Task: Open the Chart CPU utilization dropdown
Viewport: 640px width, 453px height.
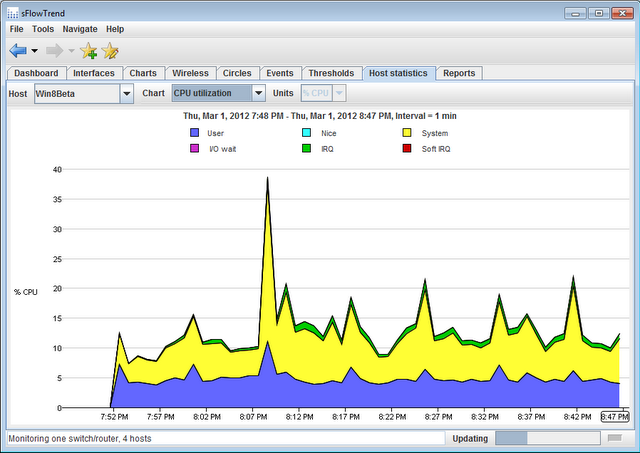Action: click(258, 93)
